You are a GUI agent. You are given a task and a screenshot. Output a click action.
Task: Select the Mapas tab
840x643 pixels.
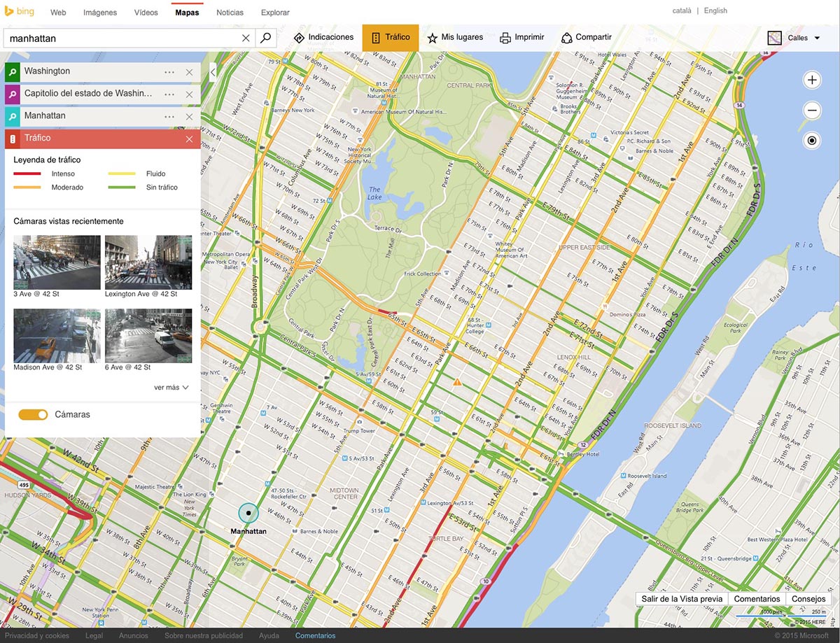tap(187, 13)
